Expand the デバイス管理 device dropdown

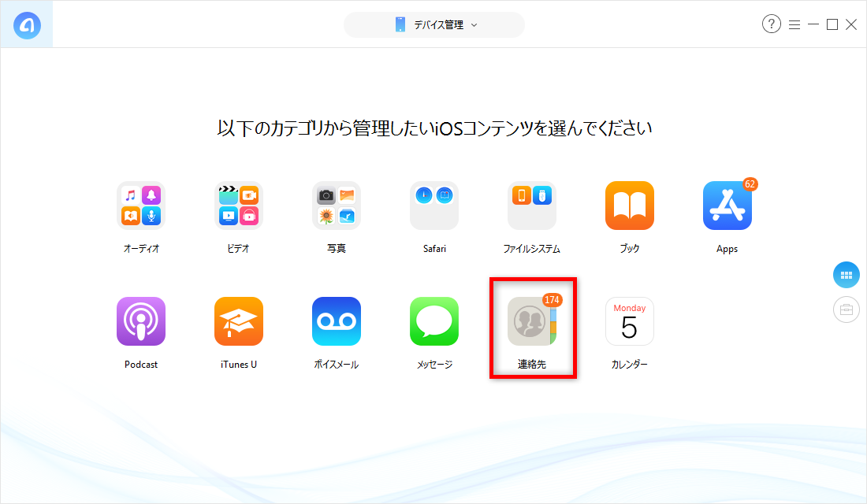[x=433, y=24]
